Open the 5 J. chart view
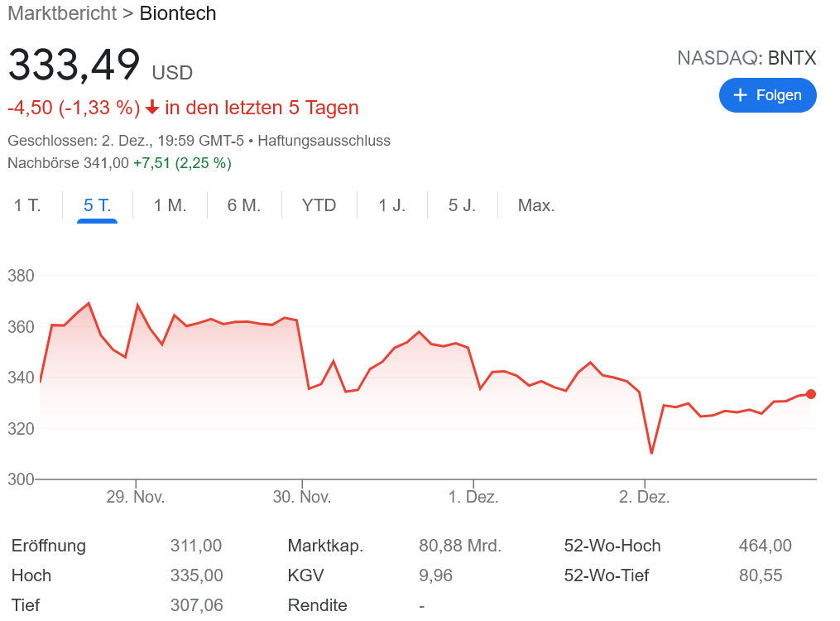This screenshot has width=840, height=621. tap(462, 205)
